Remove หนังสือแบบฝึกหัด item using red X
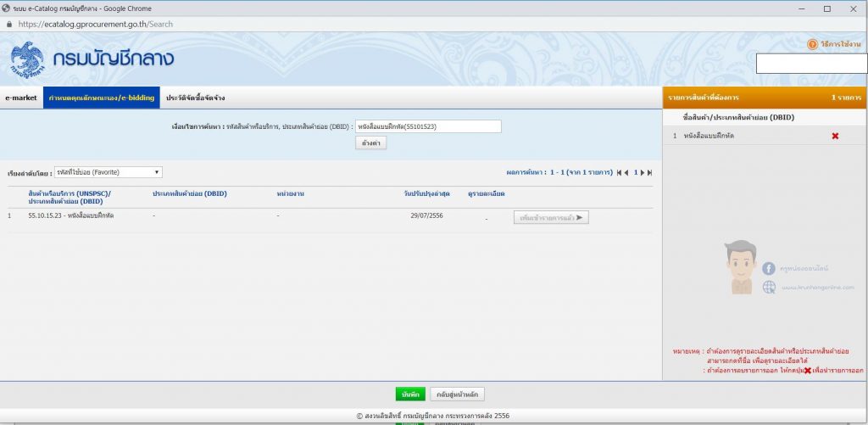This screenshot has width=868, height=425. click(835, 136)
